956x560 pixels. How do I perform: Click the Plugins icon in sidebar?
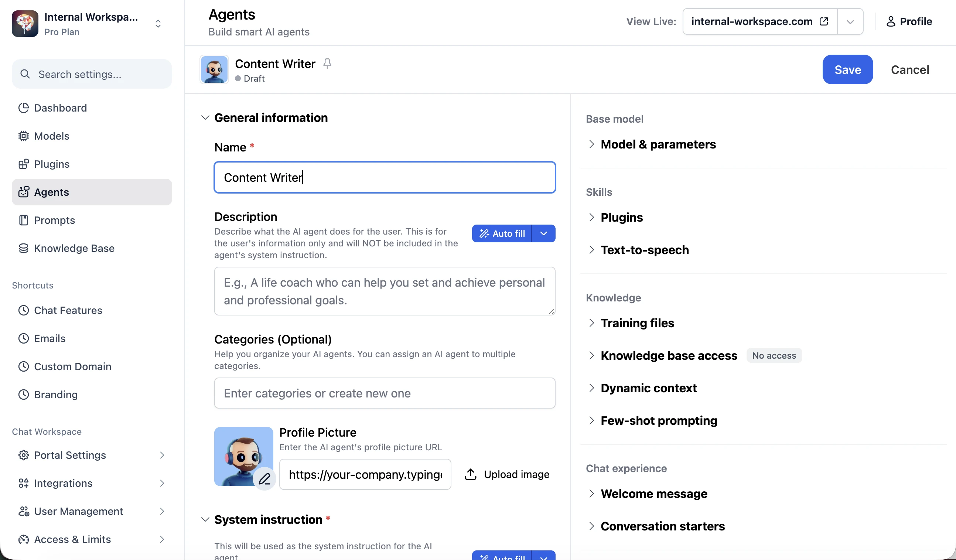click(x=24, y=164)
